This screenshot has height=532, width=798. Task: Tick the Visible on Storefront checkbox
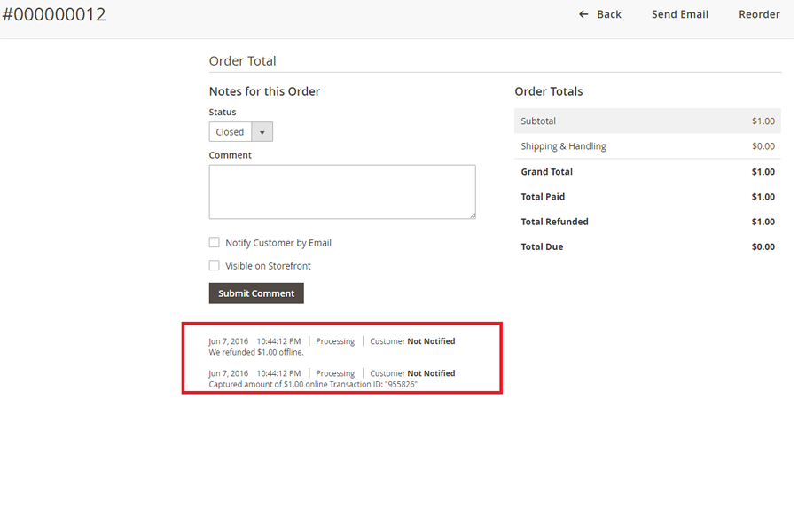[214, 266]
